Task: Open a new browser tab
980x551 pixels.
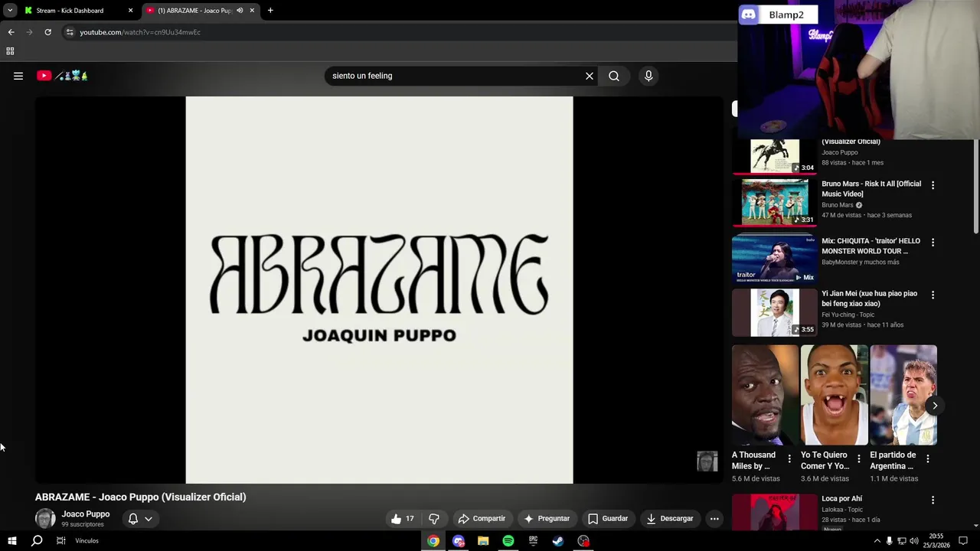Action: 270,11
